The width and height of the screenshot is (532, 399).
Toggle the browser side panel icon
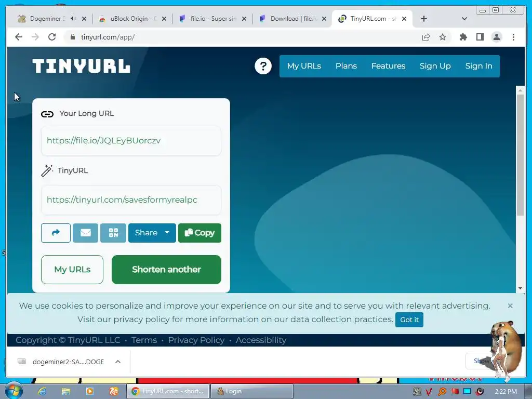(x=480, y=37)
